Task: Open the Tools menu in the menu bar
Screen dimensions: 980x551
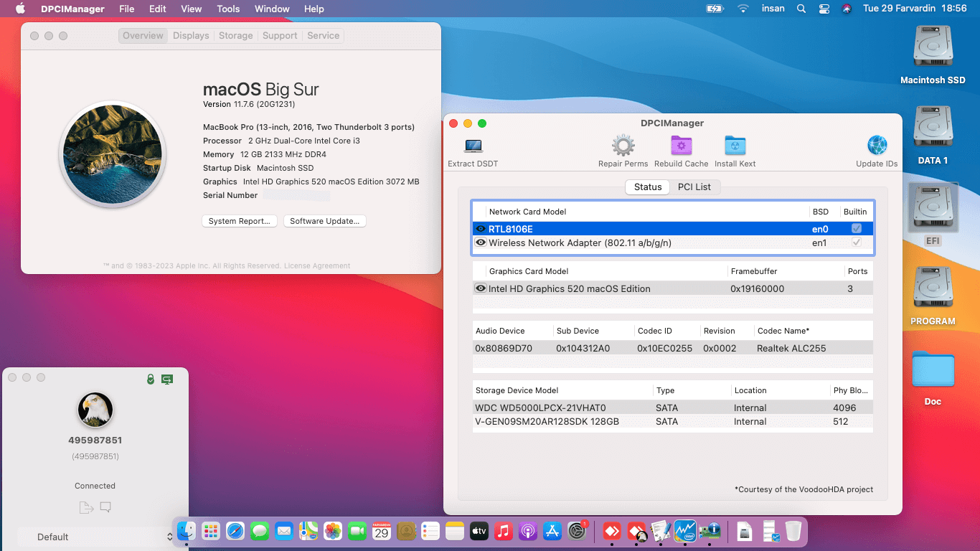Action: tap(227, 9)
